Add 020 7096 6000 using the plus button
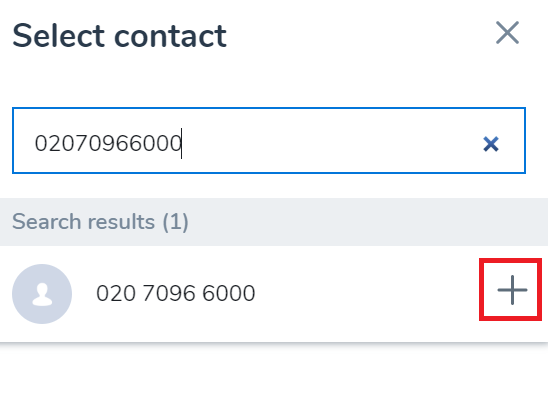548x401 pixels. (512, 290)
